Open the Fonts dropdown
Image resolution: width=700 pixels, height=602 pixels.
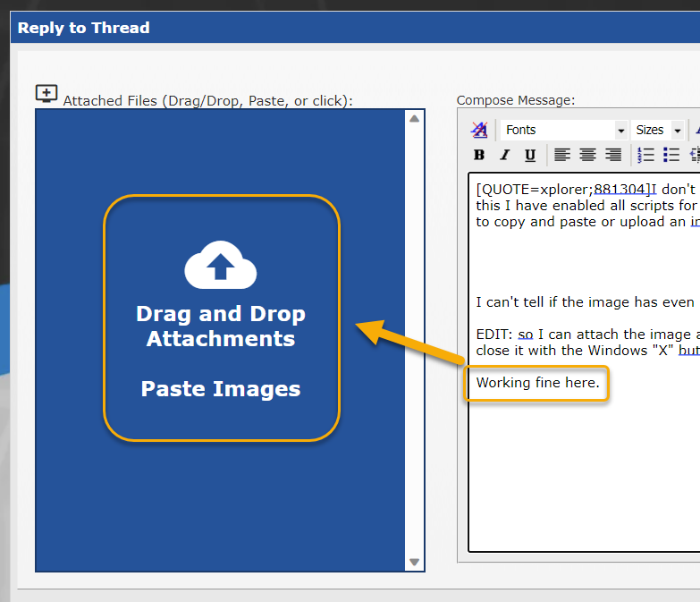click(x=564, y=130)
